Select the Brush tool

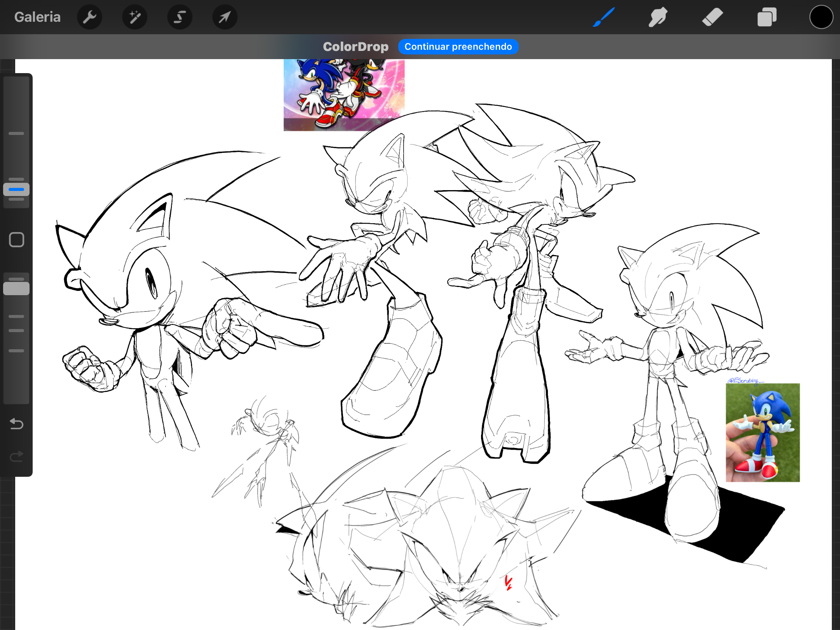click(x=604, y=17)
